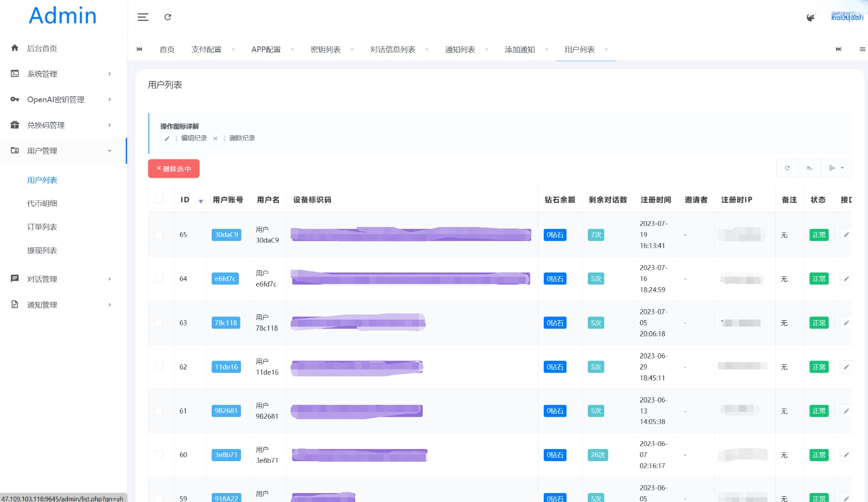
Task: Click the X delete icon in the legend
Action: (x=215, y=138)
